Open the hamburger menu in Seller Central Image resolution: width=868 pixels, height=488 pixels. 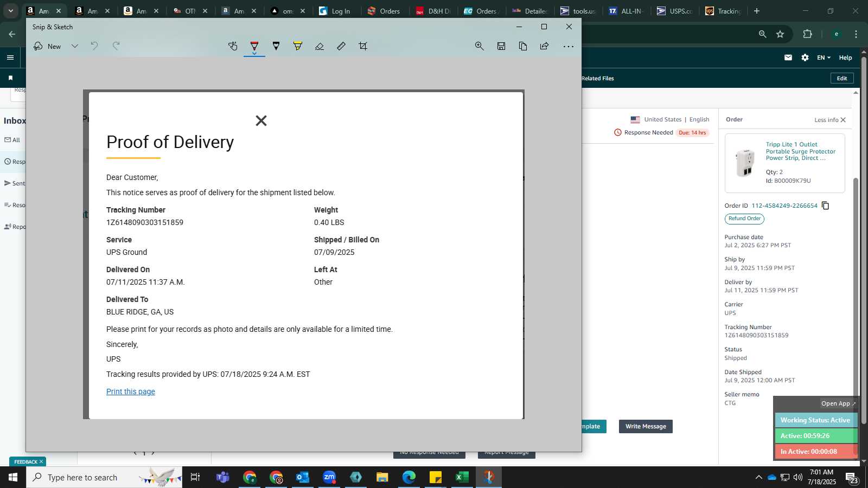(x=10, y=57)
